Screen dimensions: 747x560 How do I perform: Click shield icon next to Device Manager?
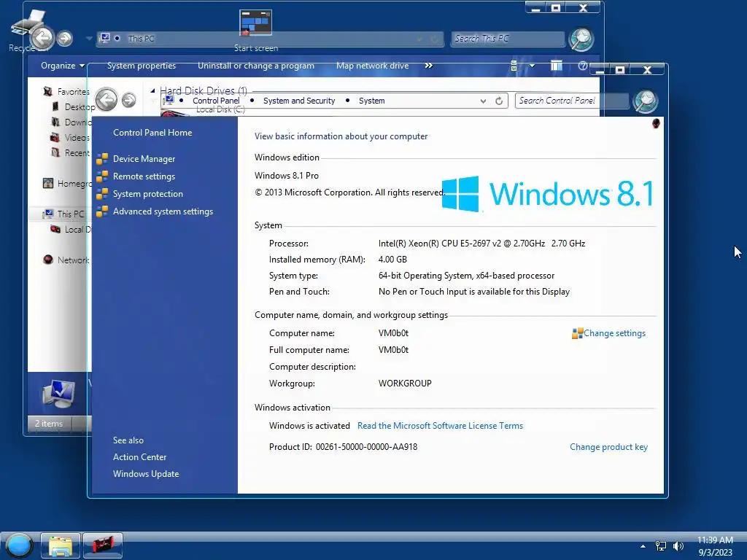coord(102,159)
